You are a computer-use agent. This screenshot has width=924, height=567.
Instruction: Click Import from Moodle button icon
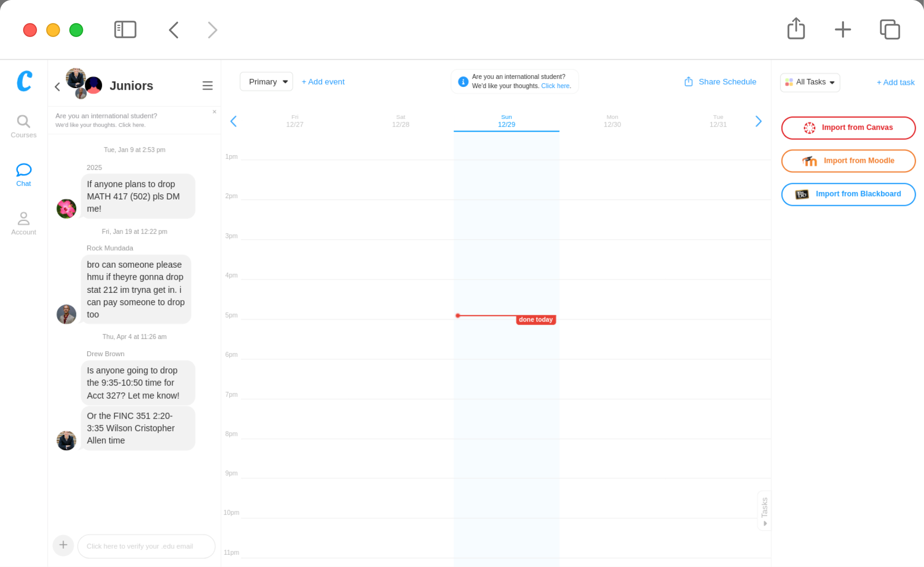tap(808, 160)
